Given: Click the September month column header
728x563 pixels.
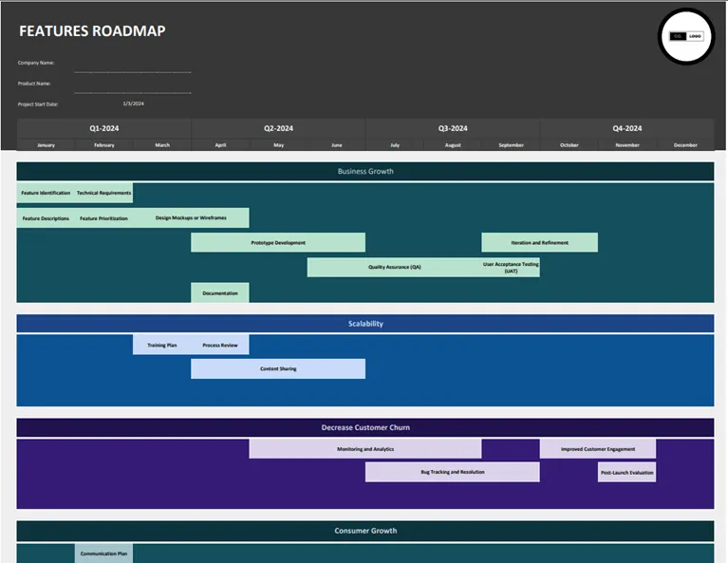Looking at the screenshot, I should pyautogui.click(x=511, y=145).
